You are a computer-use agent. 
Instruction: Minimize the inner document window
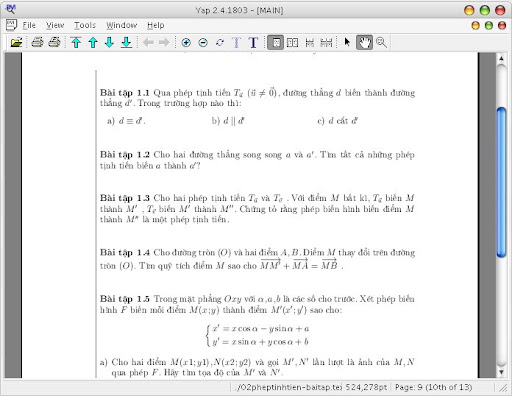pyautogui.click(x=476, y=25)
